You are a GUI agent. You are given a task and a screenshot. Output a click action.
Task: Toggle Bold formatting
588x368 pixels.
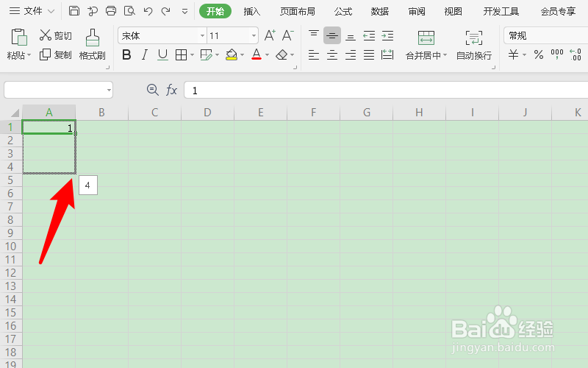(126, 55)
